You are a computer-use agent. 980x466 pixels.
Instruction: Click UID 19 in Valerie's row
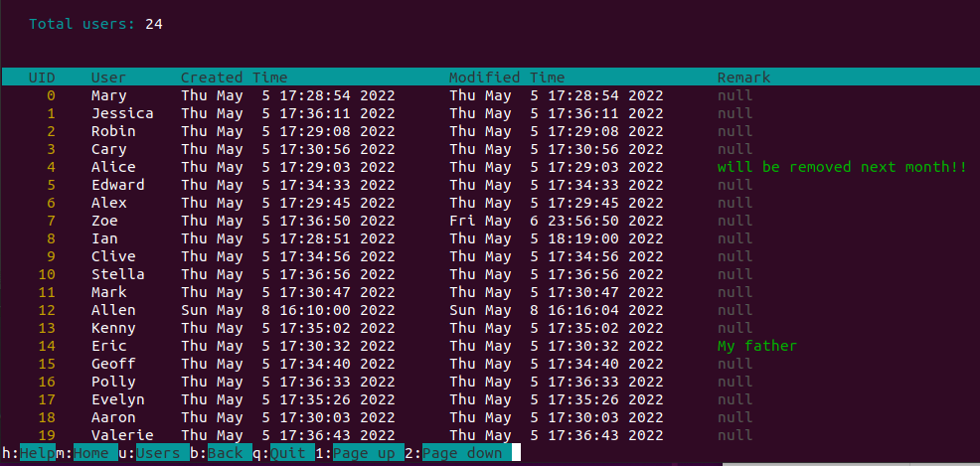tap(47, 435)
